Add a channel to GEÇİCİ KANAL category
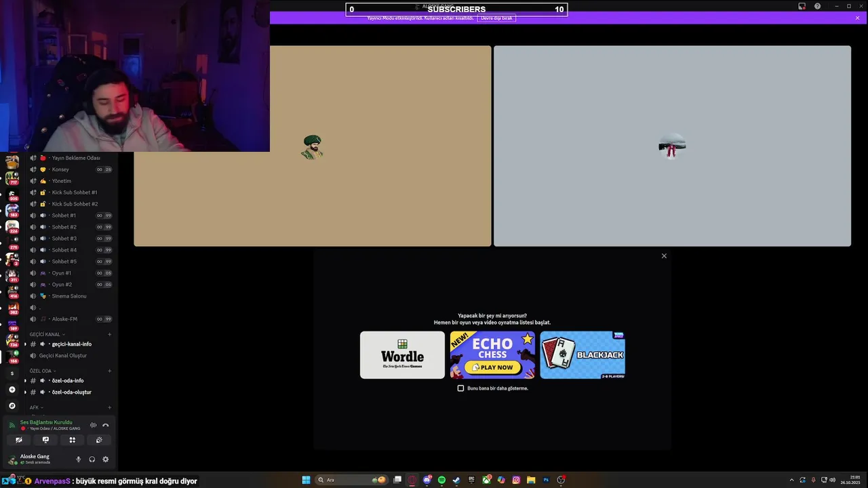868x488 pixels. point(110,334)
